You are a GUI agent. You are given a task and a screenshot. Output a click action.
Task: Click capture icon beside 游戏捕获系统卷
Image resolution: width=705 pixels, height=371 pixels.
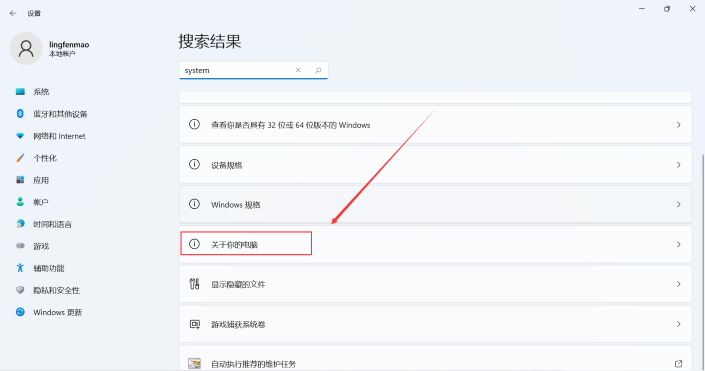pyautogui.click(x=195, y=324)
